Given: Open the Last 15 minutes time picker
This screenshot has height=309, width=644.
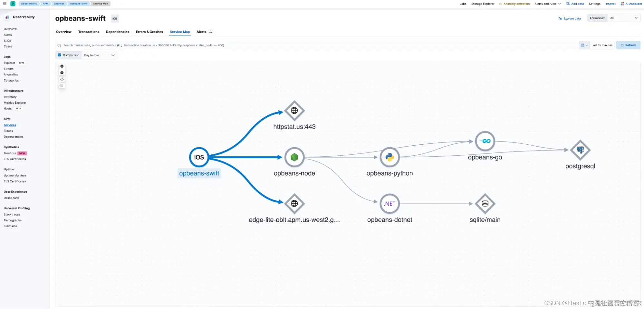Looking at the screenshot, I should 602,45.
